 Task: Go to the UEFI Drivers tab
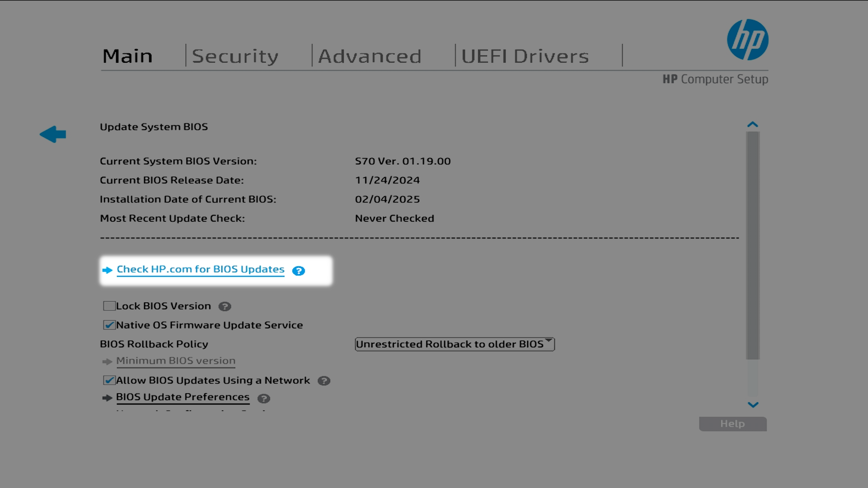(x=525, y=56)
